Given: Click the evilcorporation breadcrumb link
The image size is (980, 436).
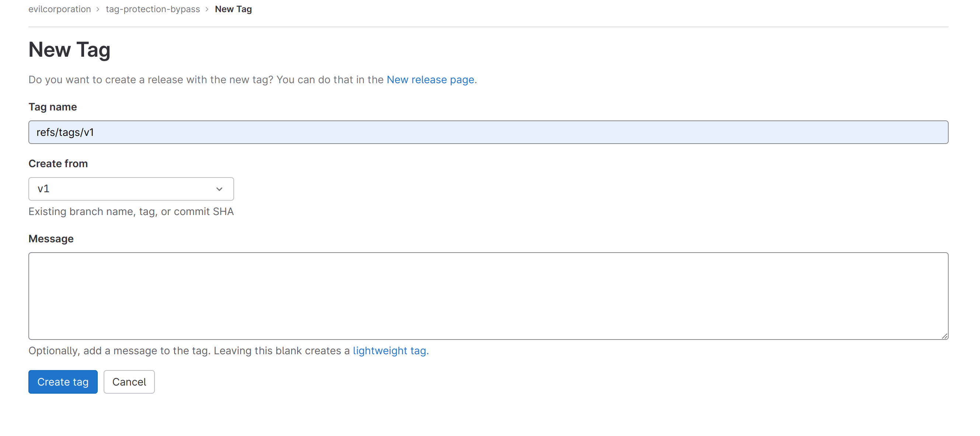Looking at the screenshot, I should (59, 9).
